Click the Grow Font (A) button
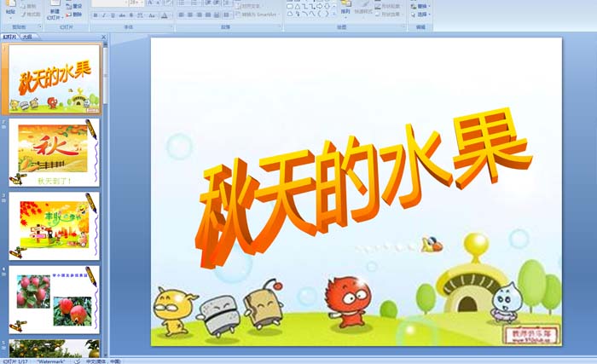Viewport: 597px width, 364px height. pos(150,3)
